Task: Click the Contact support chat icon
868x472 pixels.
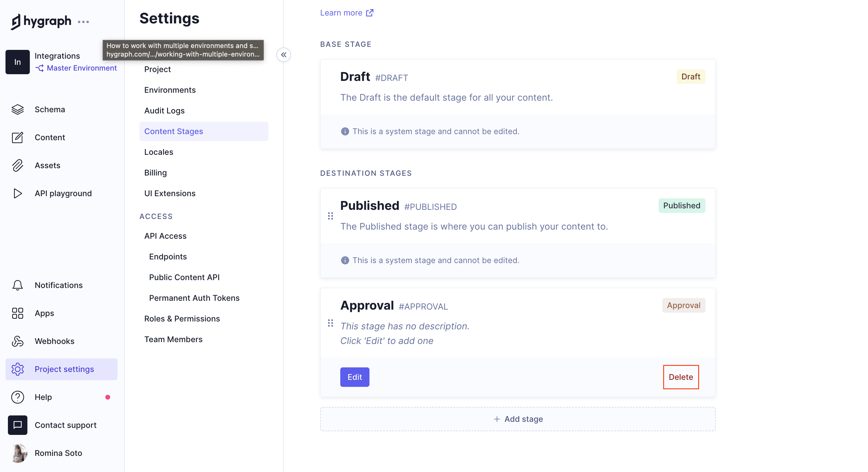Action: pos(18,425)
